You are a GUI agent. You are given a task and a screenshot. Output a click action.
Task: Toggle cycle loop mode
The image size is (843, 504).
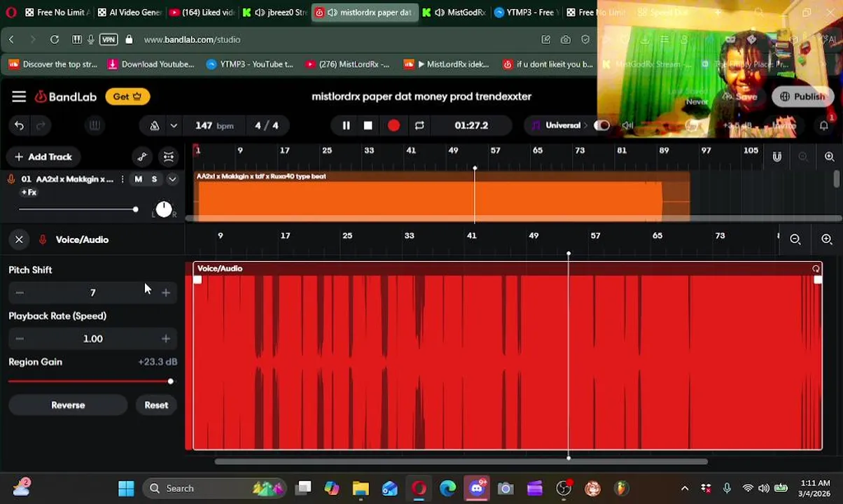point(419,126)
